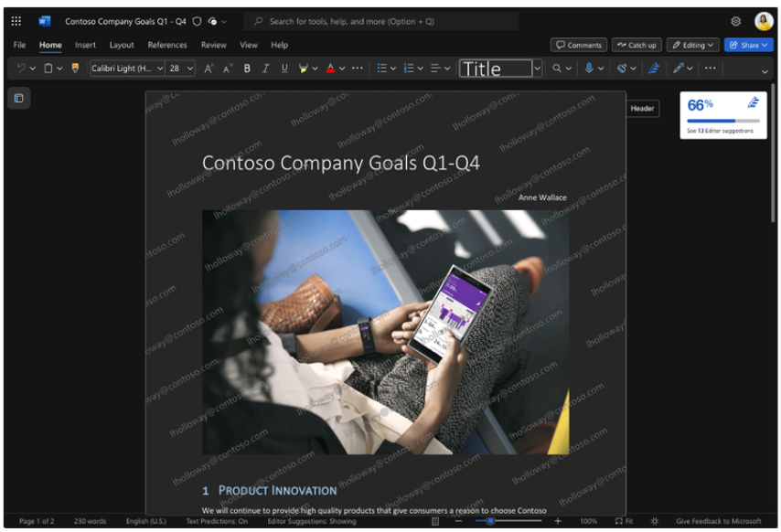This screenshot has height=532, width=781.
Task: Open the app launcher waffle grid
Action: (16, 21)
